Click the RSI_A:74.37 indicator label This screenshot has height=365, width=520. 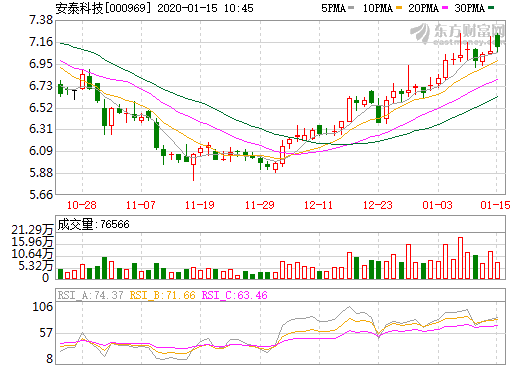point(91,295)
